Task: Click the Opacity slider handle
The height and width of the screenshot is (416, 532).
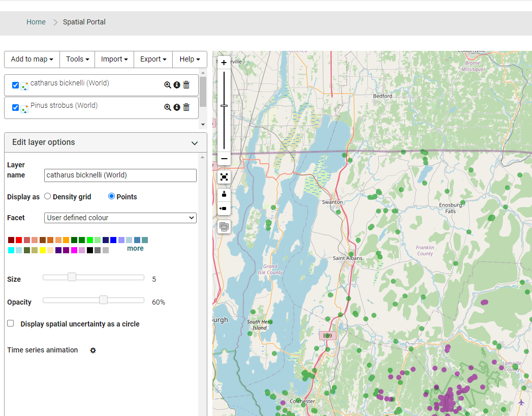Action: [103, 300]
